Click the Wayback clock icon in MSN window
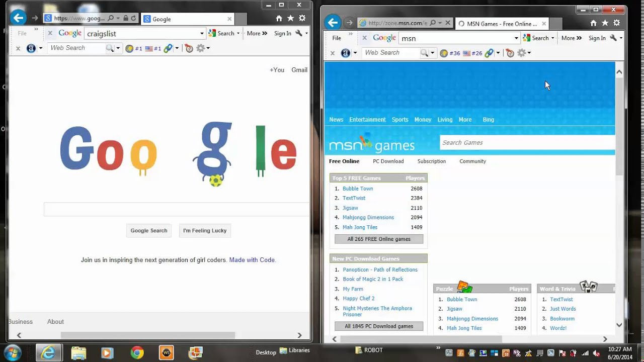The height and width of the screenshot is (362, 644). point(510,53)
